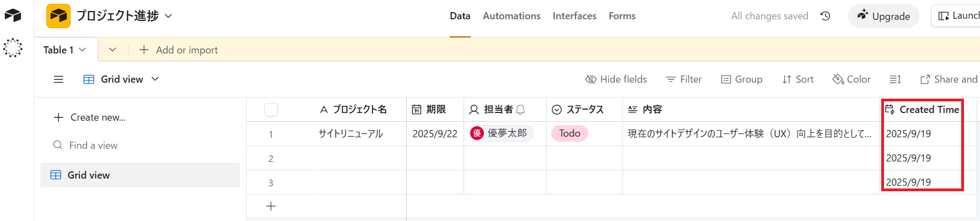Select the Todo status tag in row 1
The width and height of the screenshot is (980, 221).
[x=569, y=133]
